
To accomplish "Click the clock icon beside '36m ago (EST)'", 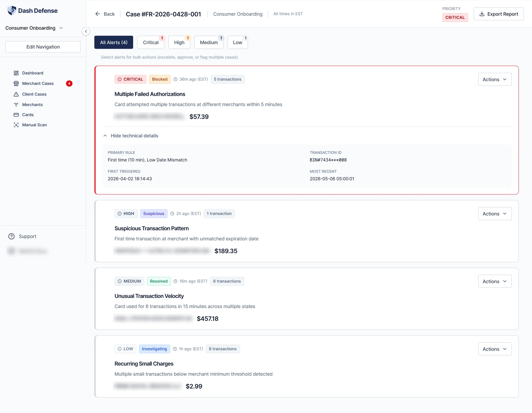I will pos(175,79).
